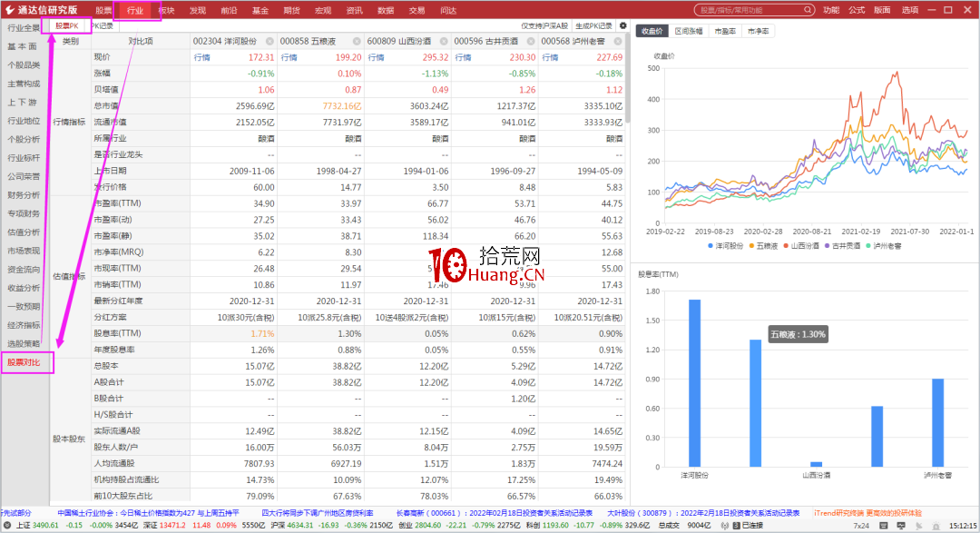This screenshot has height=533, width=980.
Task: Click the satellite dish icon in status bar
Action: point(918,526)
